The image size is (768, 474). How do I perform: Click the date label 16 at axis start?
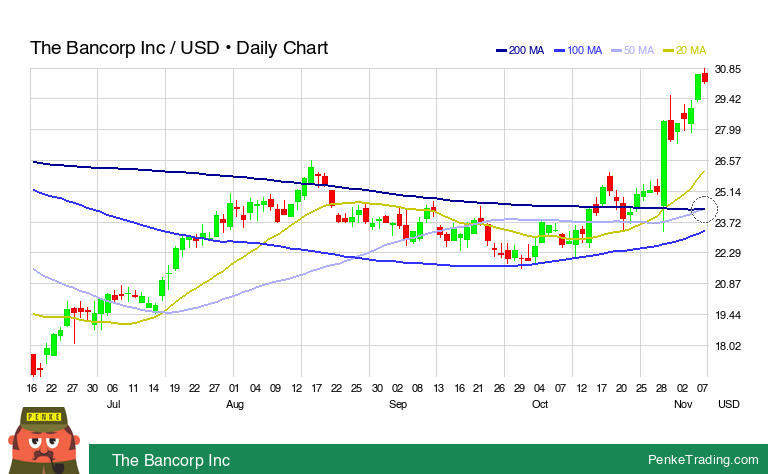32,388
